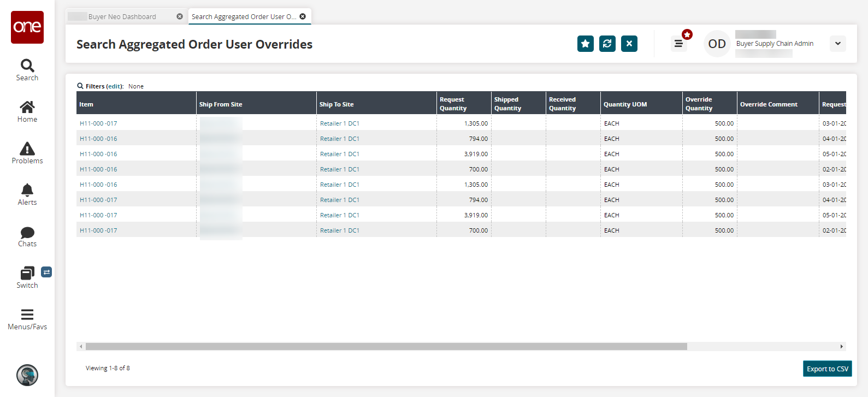The image size is (868, 397).
Task: Click the swap badge beside Switch
Action: coord(46,272)
